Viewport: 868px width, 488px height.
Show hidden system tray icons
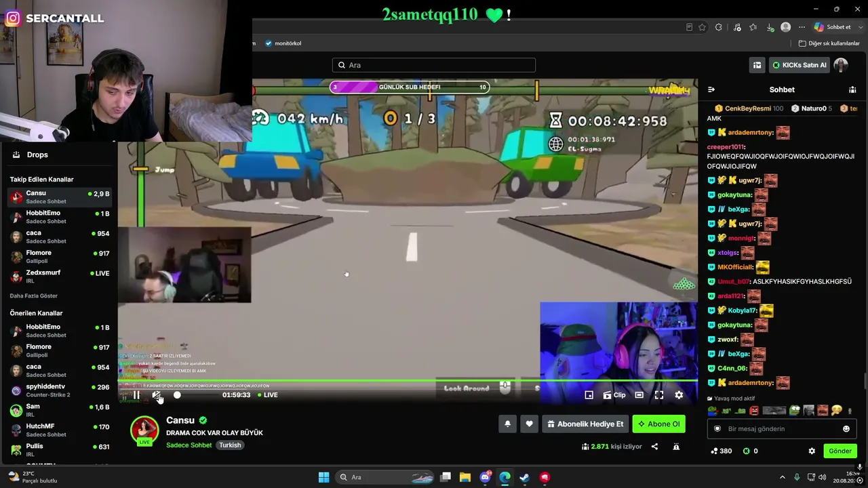click(x=782, y=477)
